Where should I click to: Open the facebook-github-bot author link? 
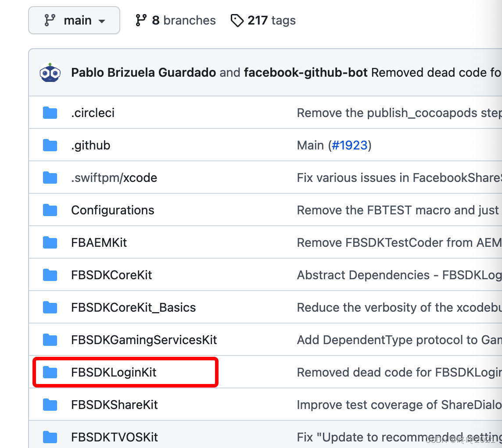306,73
